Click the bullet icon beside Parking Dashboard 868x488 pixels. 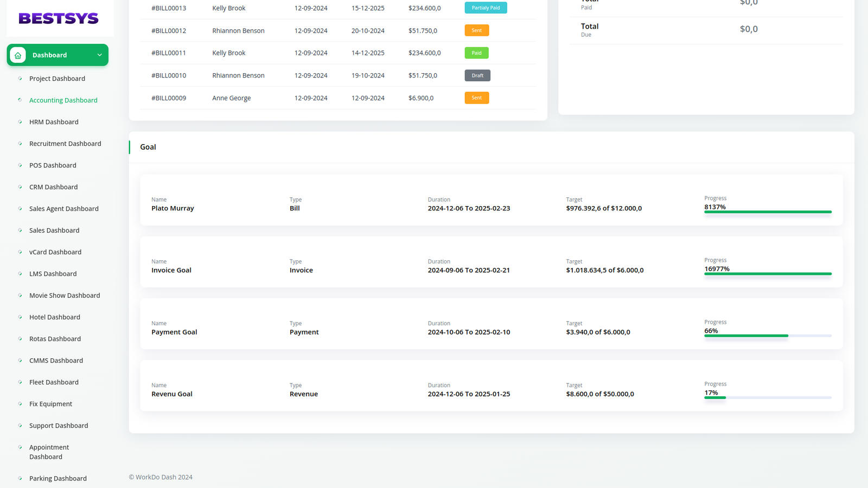coord(20,478)
